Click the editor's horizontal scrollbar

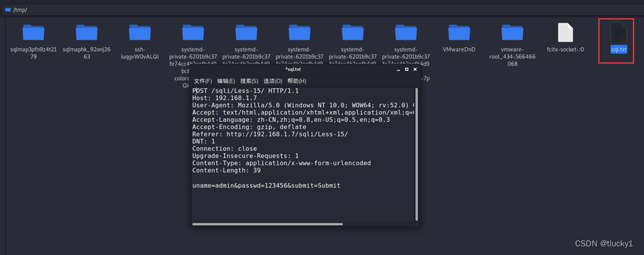click(x=267, y=224)
